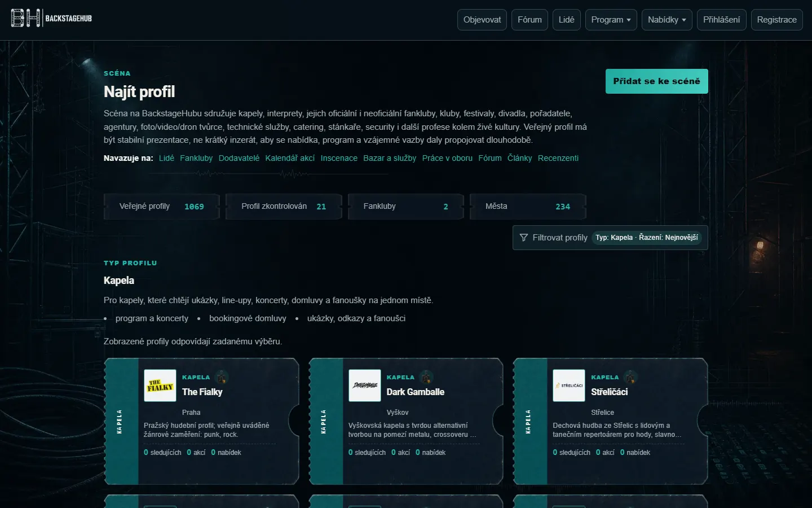The height and width of the screenshot is (508, 812).
Task: Click the Pražský hudební profil description
Action: click(206, 430)
